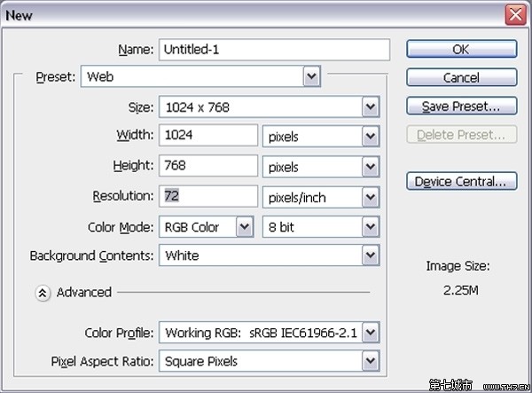The image size is (532, 393).
Task: Open Device Central
Action: 461,182
